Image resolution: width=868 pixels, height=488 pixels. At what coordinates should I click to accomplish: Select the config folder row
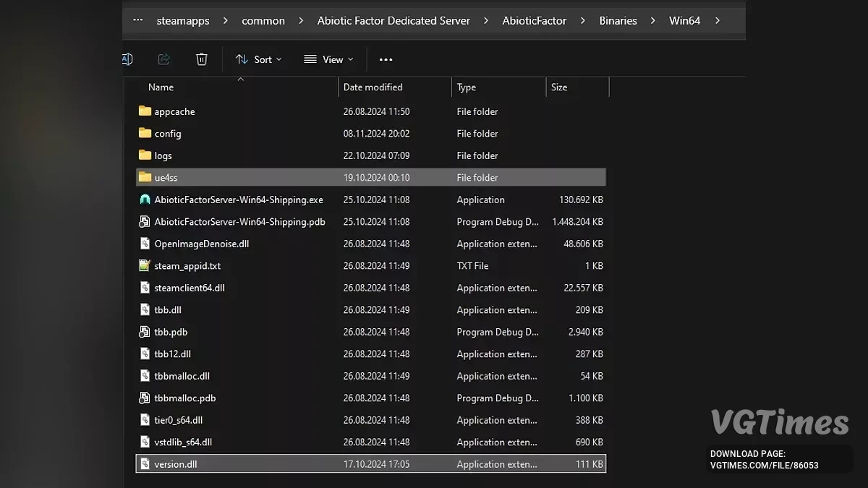pos(168,134)
